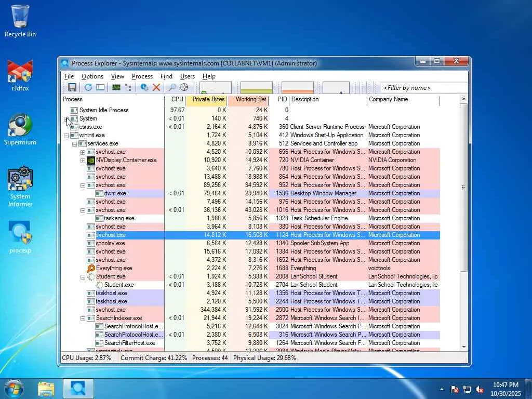532x399 pixels.
Task: Open the Find menu
Action: (166, 76)
